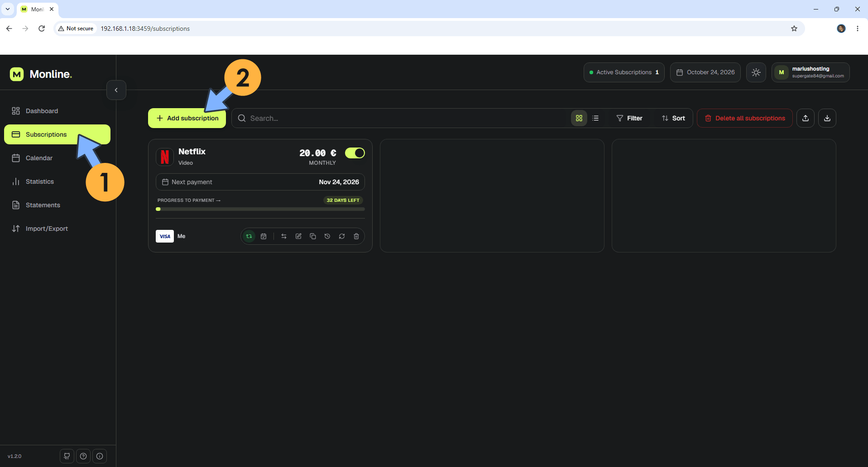Edit the Netflix subscription via pencil icon
The image size is (868, 467).
[x=298, y=236]
